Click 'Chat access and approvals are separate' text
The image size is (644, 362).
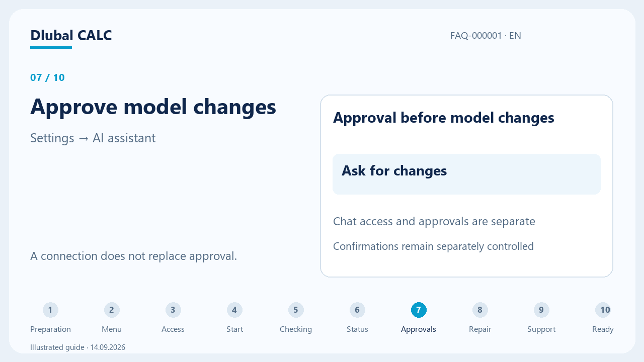[x=434, y=222]
